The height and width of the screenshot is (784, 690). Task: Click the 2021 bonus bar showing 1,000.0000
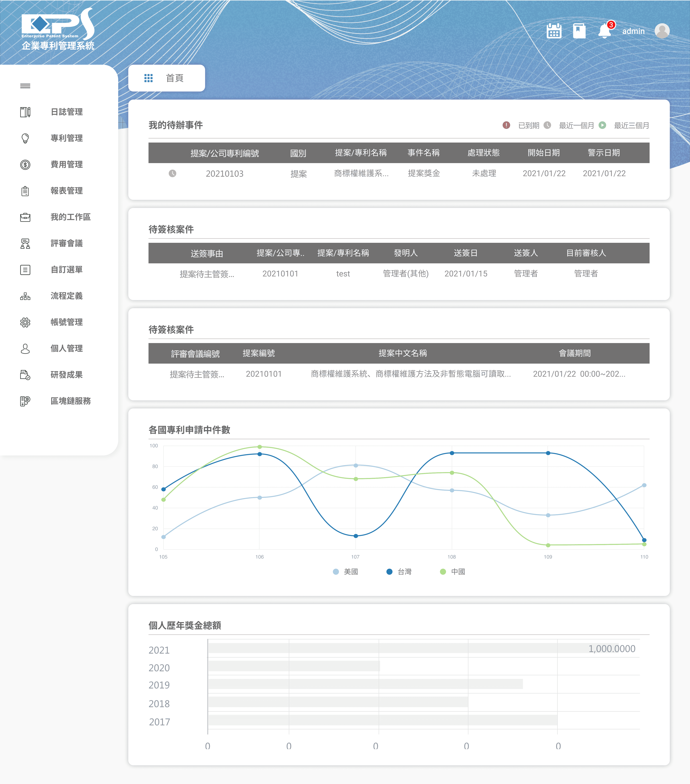413,648
